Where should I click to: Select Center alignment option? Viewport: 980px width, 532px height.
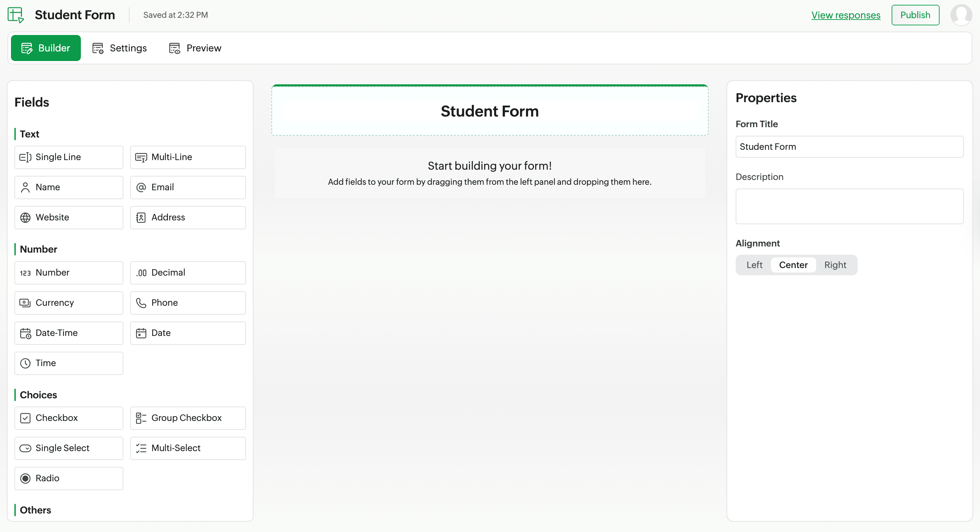[793, 265]
